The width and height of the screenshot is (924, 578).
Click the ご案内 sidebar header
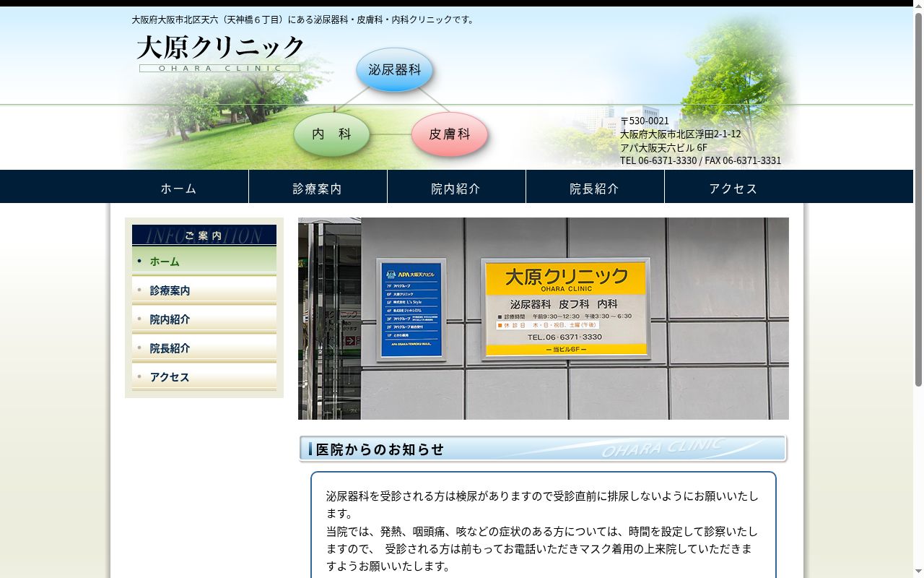pyautogui.click(x=204, y=236)
